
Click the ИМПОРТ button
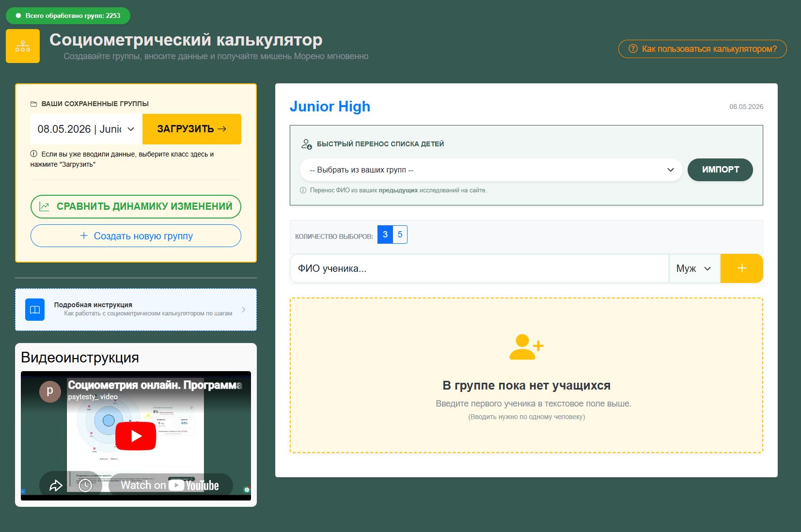coord(720,170)
